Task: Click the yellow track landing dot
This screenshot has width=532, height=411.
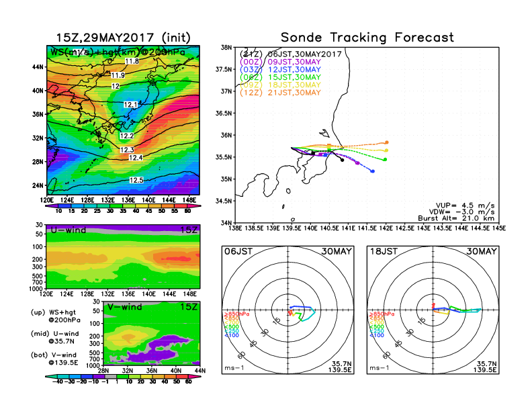Action: pyautogui.click(x=386, y=150)
